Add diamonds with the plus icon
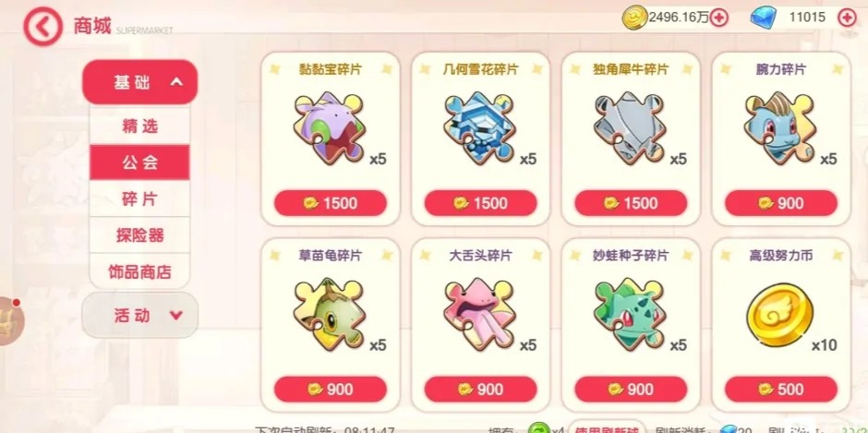The image size is (868, 433). click(x=847, y=18)
